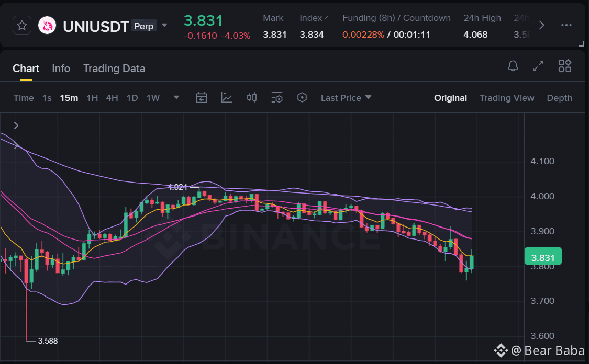Image resolution: width=589 pixels, height=364 pixels.
Task: Expand chart to fullscreen
Action: click(x=538, y=66)
